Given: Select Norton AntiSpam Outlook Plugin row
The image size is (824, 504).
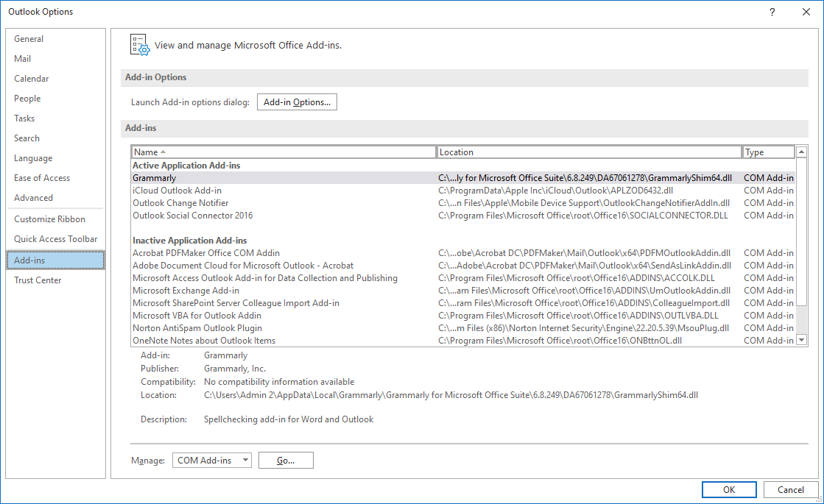Looking at the screenshot, I should pyautogui.click(x=463, y=328).
